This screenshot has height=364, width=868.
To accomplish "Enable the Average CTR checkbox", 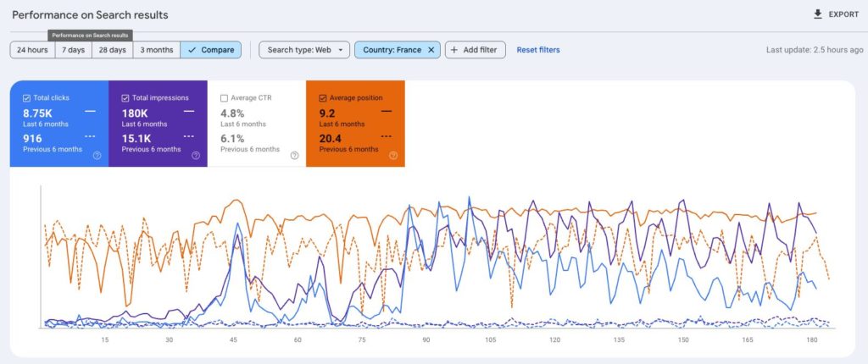I will point(224,98).
